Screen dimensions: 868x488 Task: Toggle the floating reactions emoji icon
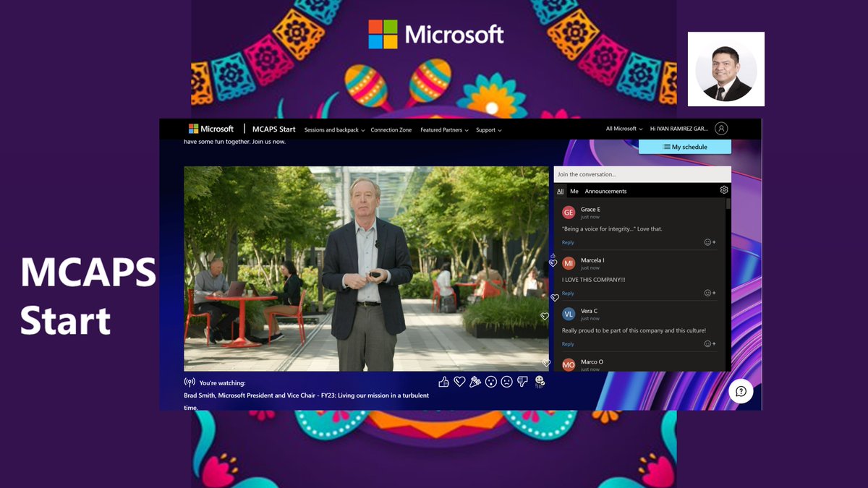540,382
